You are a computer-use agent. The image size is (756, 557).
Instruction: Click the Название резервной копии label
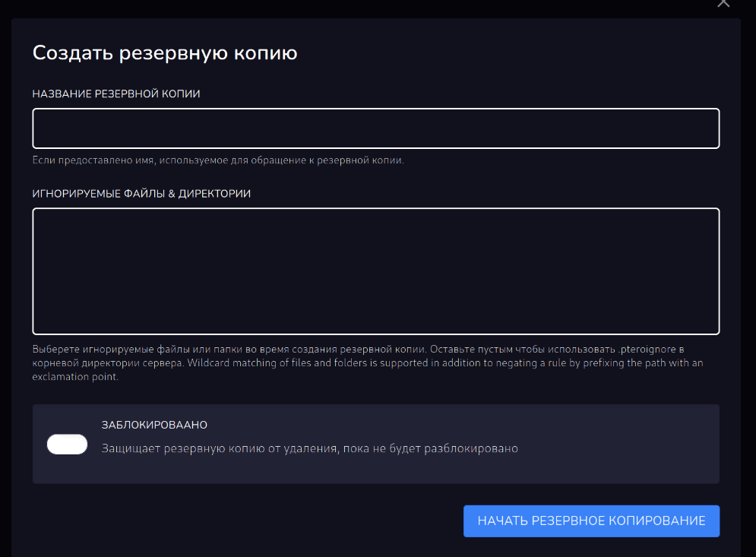pos(116,93)
